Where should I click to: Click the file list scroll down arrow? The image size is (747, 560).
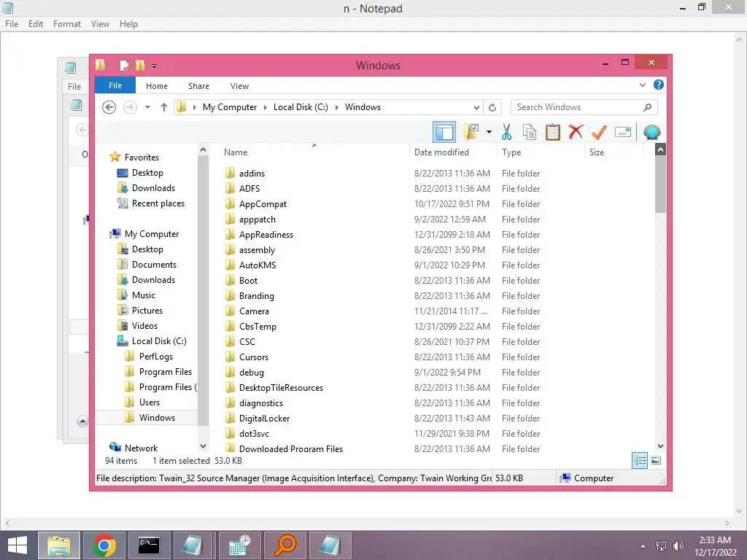660,446
